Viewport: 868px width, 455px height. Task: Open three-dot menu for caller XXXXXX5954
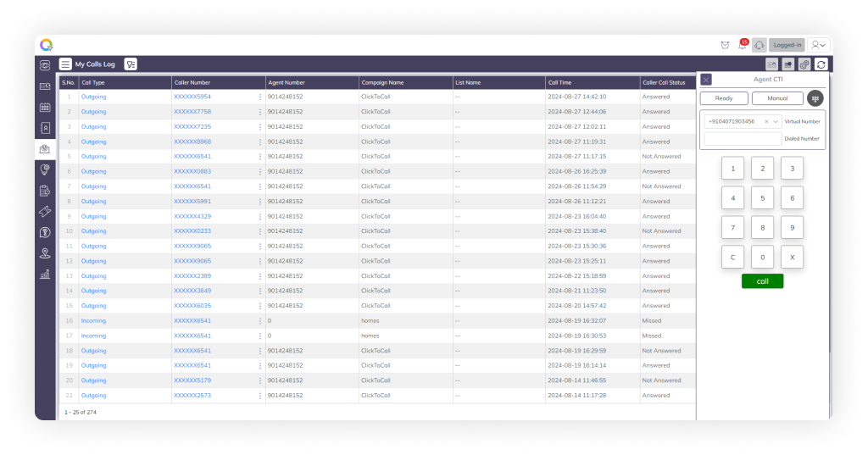pyautogui.click(x=260, y=97)
